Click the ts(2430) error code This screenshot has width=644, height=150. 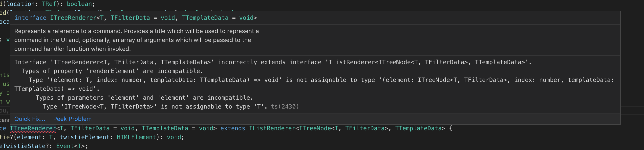click(285, 107)
